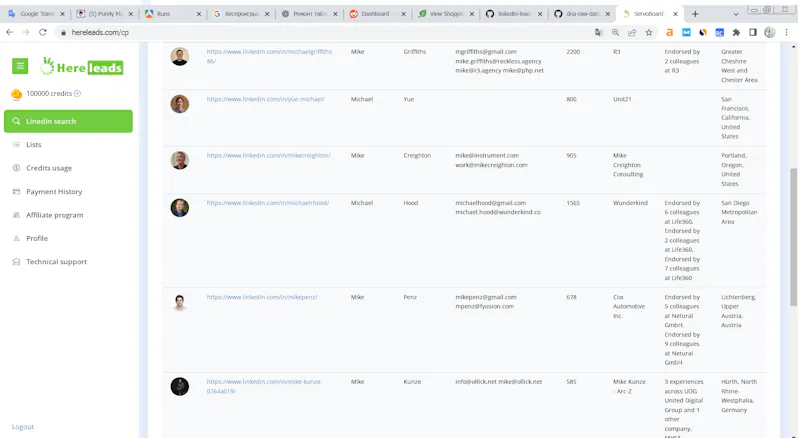Open a new browser tab

(695, 14)
